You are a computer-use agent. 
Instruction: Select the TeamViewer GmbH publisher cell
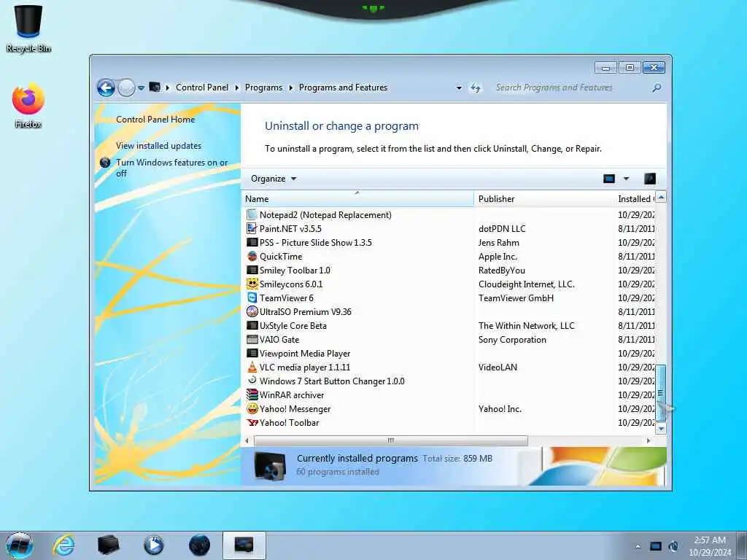coord(516,298)
